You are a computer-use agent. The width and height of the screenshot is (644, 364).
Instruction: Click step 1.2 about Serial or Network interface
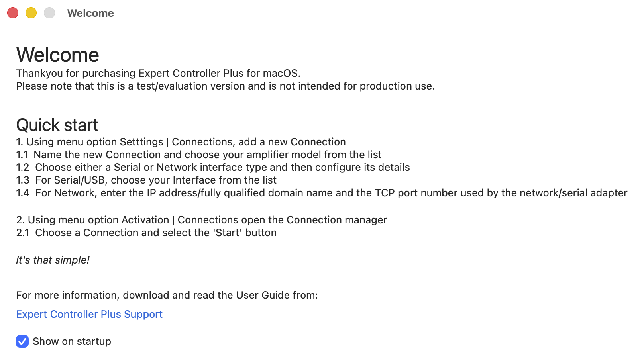(213, 167)
